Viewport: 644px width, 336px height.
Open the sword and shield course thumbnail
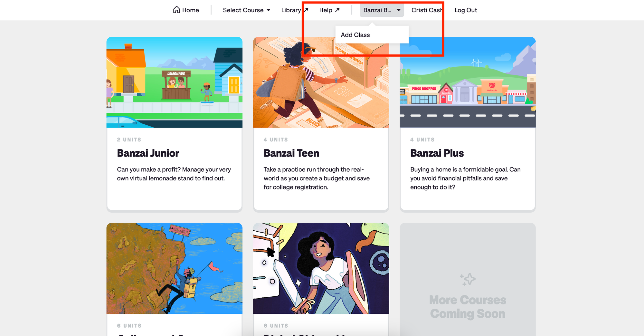coord(321,268)
